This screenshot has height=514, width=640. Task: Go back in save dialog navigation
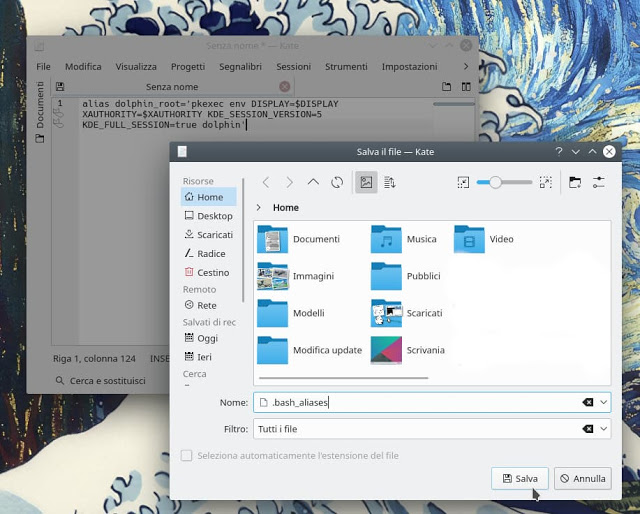point(266,182)
